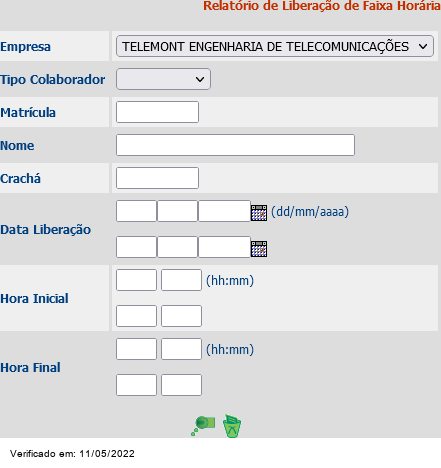Click day field of second Data Liberação row
This screenshot has width=441, height=468.
coord(136,247)
